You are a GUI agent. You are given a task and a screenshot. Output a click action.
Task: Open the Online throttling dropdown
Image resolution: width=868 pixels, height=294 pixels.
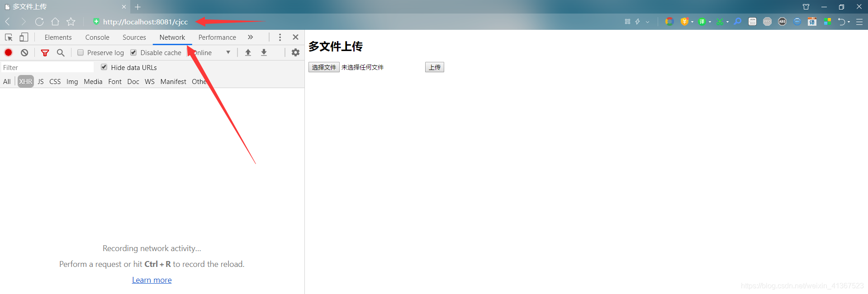[212, 52]
